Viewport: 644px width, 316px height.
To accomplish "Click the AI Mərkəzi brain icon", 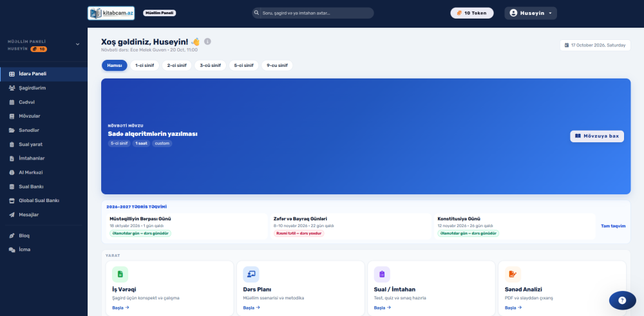I will tap(12, 172).
